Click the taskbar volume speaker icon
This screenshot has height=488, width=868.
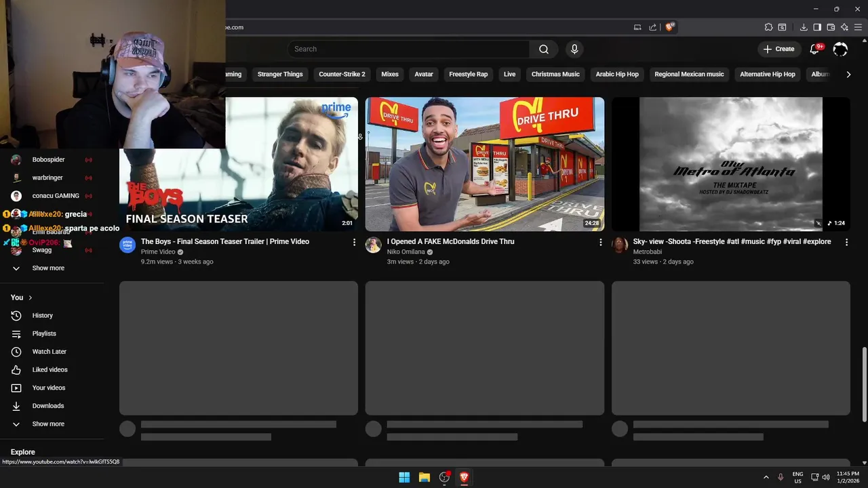(x=826, y=477)
